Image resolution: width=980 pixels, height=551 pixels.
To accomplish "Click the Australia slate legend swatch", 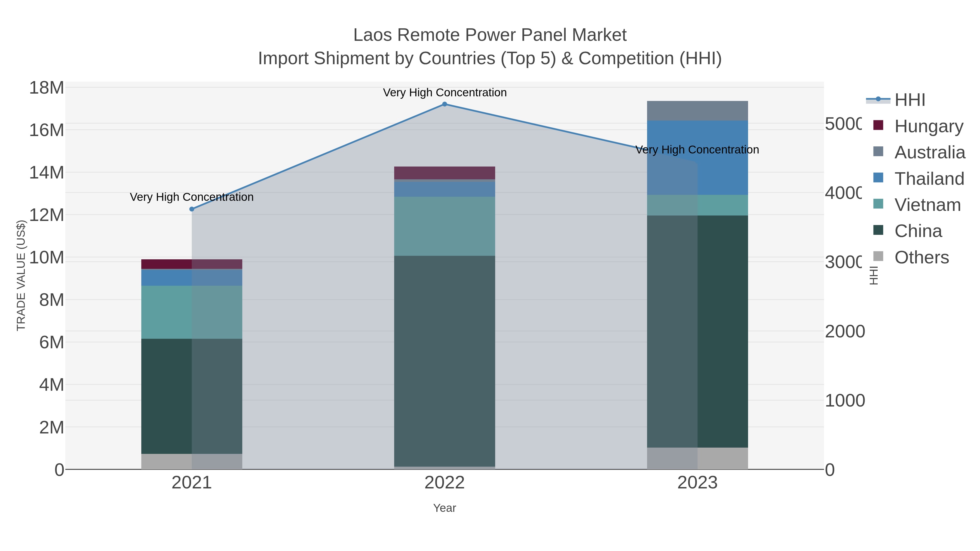I will click(878, 151).
